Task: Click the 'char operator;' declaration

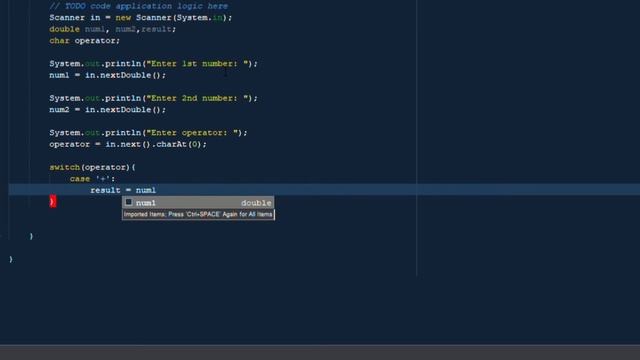Action: coord(84,41)
